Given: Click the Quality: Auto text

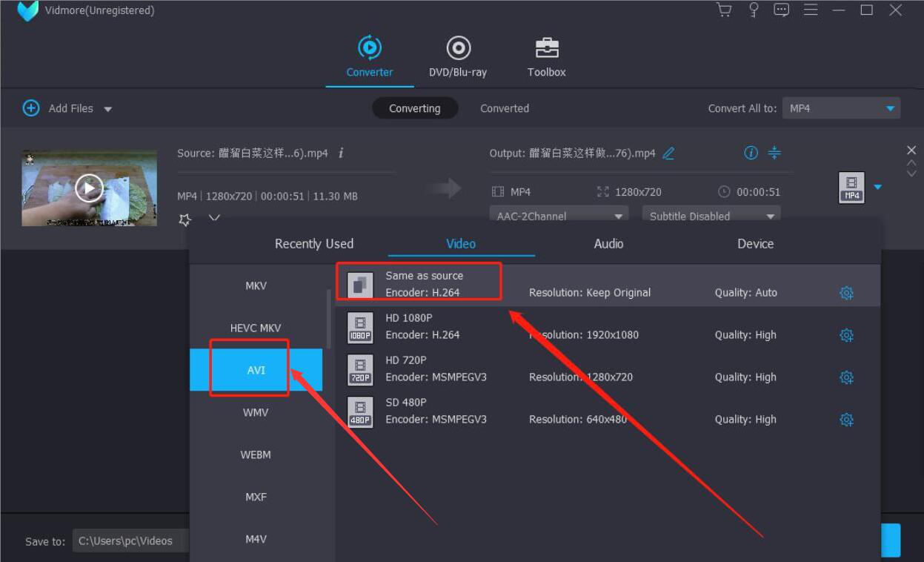Looking at the screenshot, I should (x=746, y=293).
